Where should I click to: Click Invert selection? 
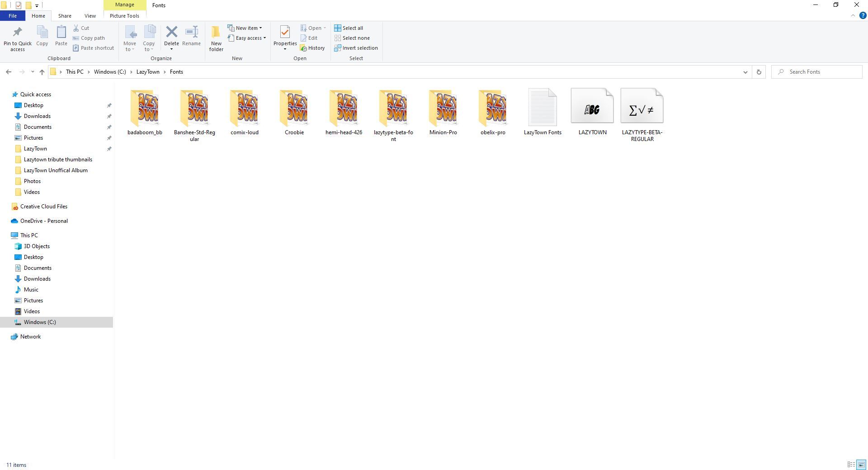tap(356, 48)
